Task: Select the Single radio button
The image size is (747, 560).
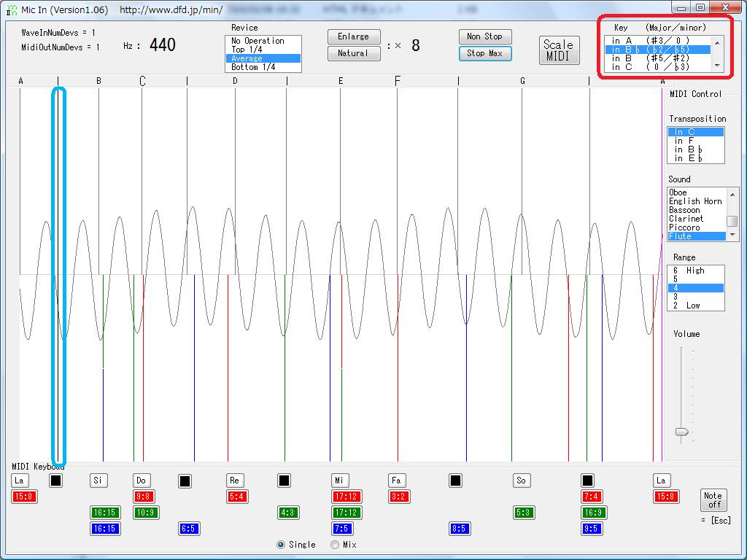Action: click(x=281, y=544)
